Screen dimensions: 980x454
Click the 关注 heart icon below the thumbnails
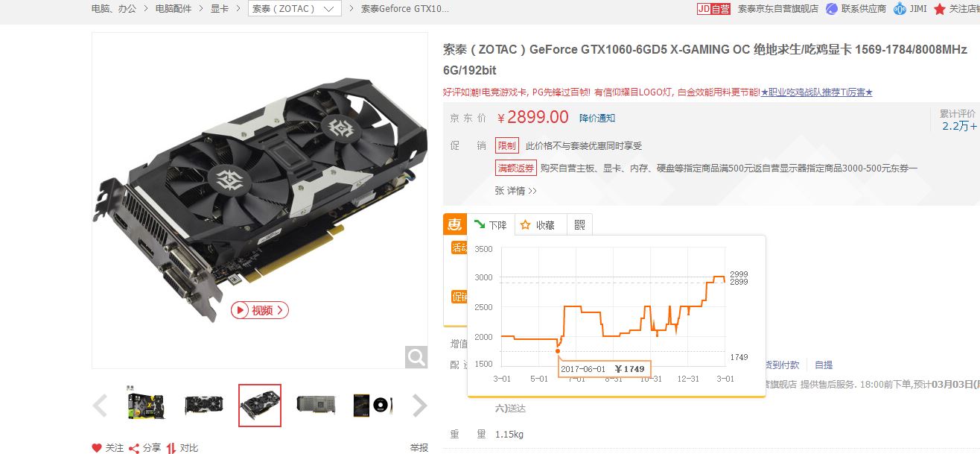tap(97, 448)
